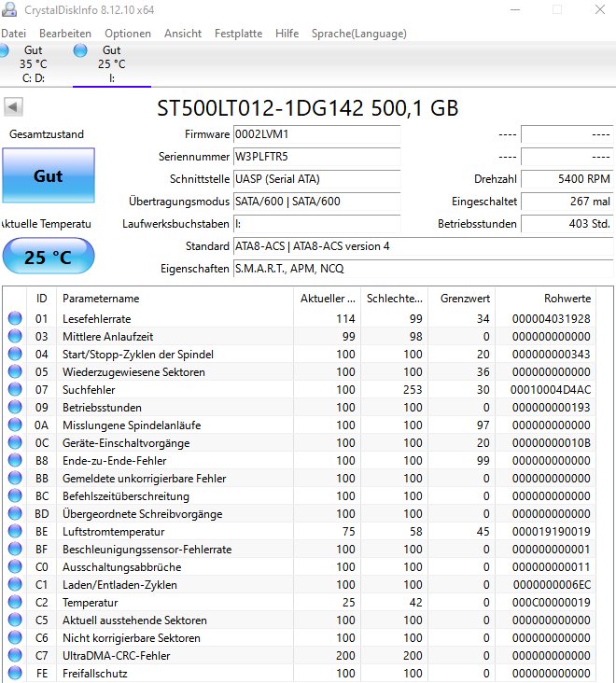Image resolution: width=616 pixels, height=683 pixels.
Task: Click raw value 000004031928
Action: pos(551,319)
